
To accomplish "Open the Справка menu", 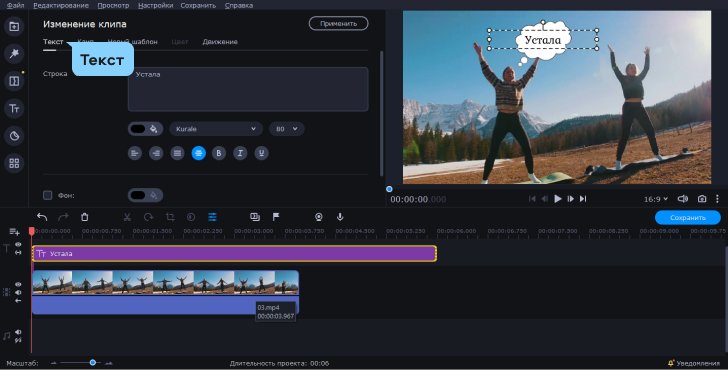I will tap(239, 6).
